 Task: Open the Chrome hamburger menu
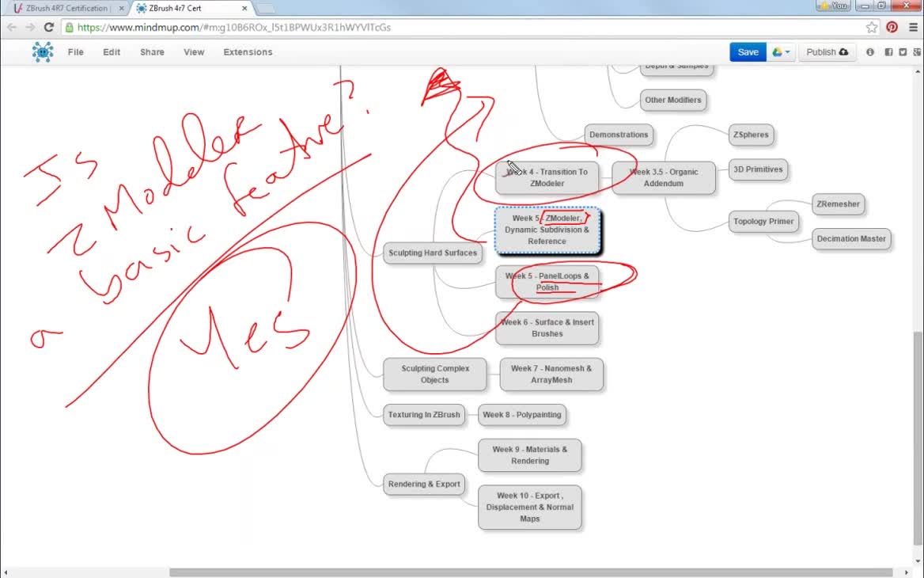click(x=913, y=27)
